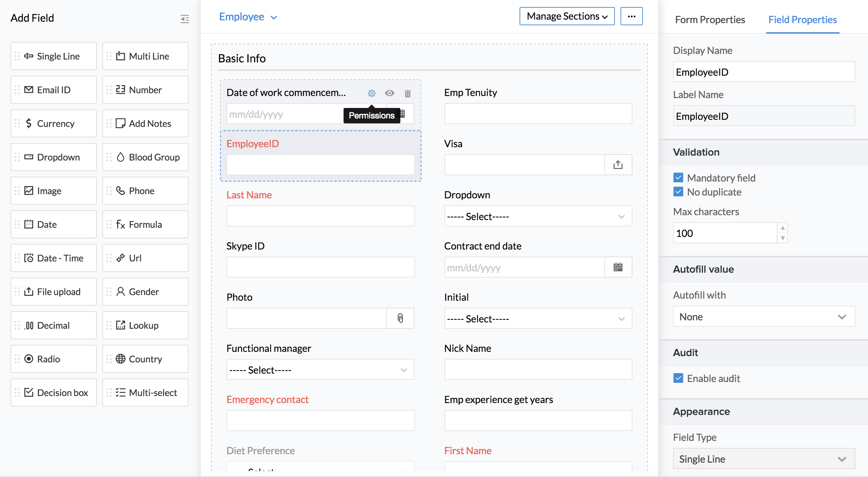Click the Permissions gear icon
The height and width of the screenshot is (477, 868).
[x=372, y=93]
